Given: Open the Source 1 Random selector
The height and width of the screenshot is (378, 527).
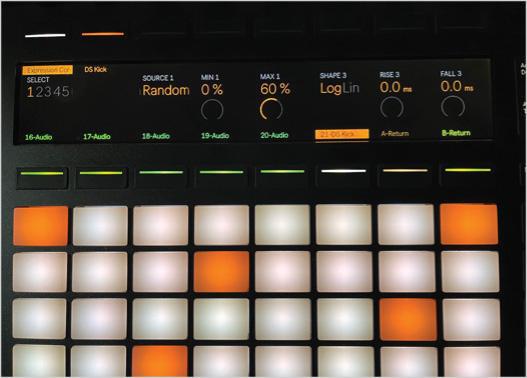Looking at the screenshot, I should [166, 90].
